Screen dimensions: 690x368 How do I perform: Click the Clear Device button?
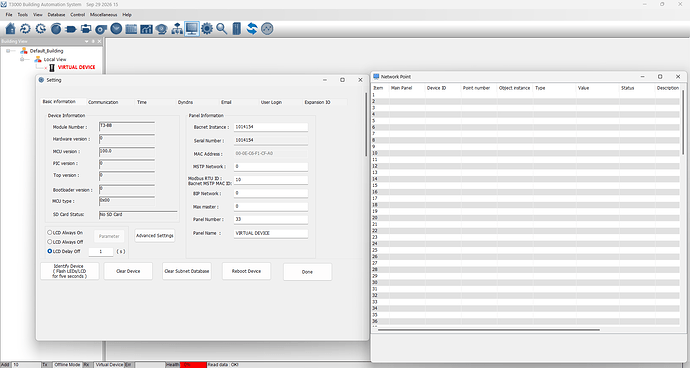[128, 271]
